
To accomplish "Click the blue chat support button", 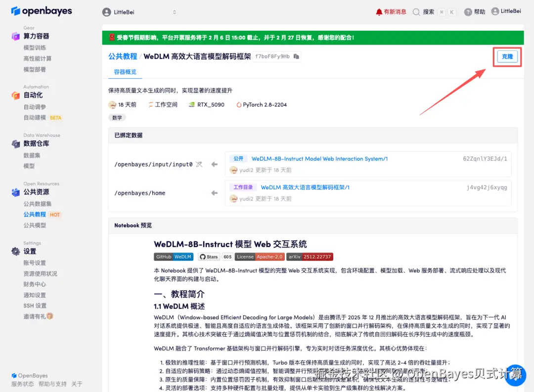I will pyautogui.click(x=515, y=375).
